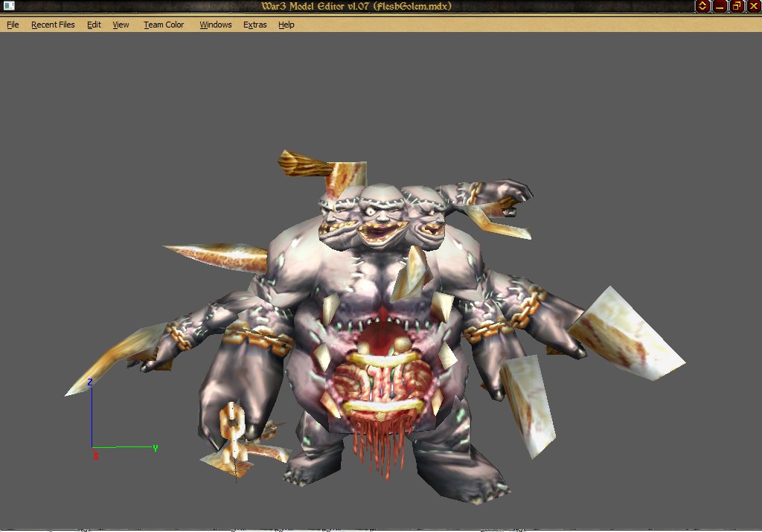The height and width of the screenshot is (532, 762).
Task: Restore down the War3 Model Editor window
Action: (x=736, y=6)
